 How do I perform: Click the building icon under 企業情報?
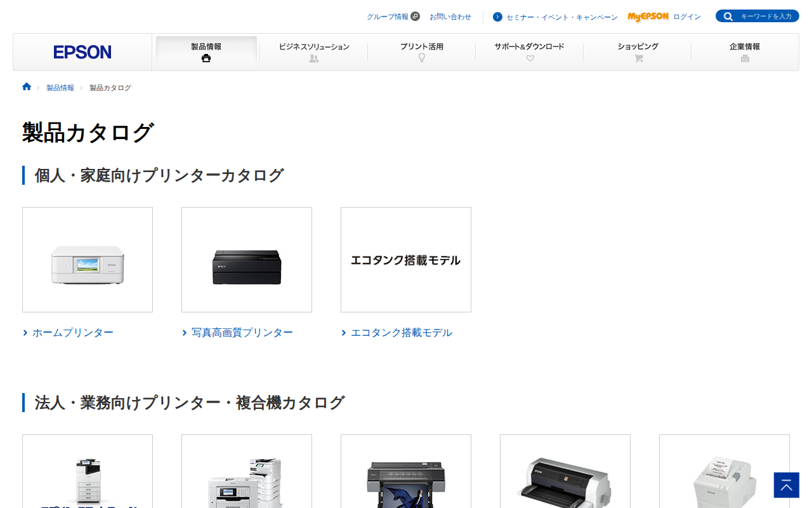pyautogui.click(x=745, y=58)
